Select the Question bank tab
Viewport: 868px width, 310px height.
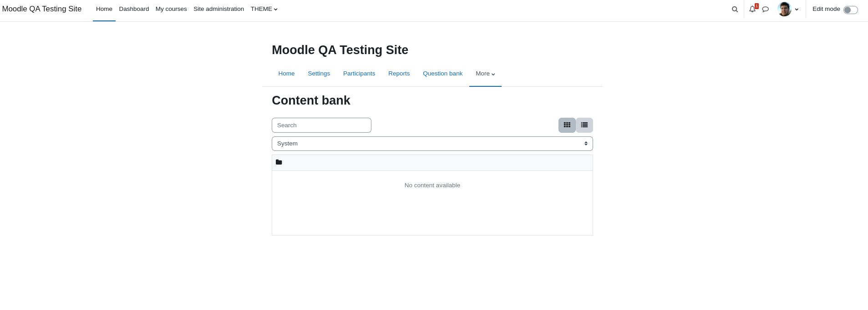point(442,74)
